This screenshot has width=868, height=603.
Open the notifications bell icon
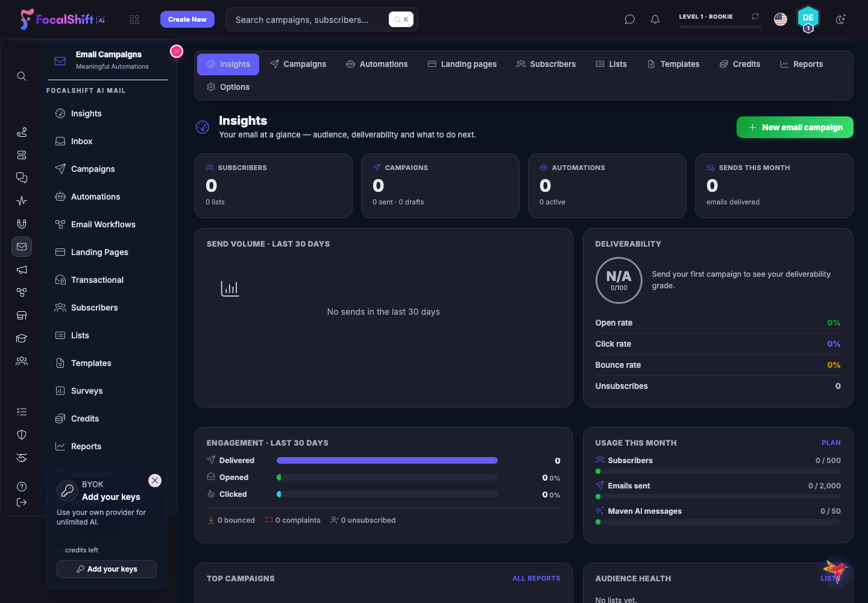pyautogui.click(x=655, y=20)
